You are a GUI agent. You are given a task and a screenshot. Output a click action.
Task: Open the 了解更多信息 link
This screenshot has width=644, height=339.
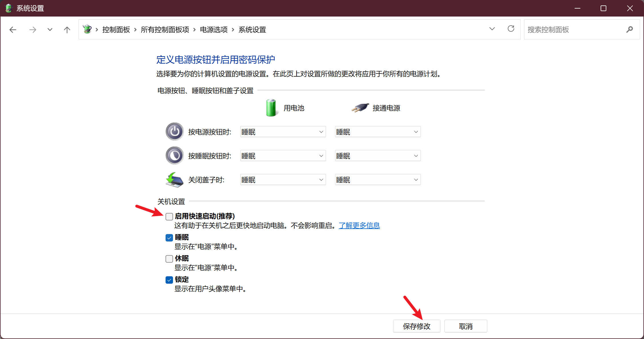(x=359, y=226)
